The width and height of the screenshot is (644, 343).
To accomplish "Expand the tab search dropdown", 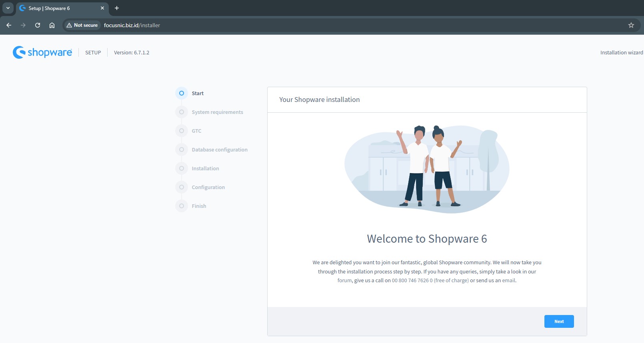I will (x=8, y=8).
